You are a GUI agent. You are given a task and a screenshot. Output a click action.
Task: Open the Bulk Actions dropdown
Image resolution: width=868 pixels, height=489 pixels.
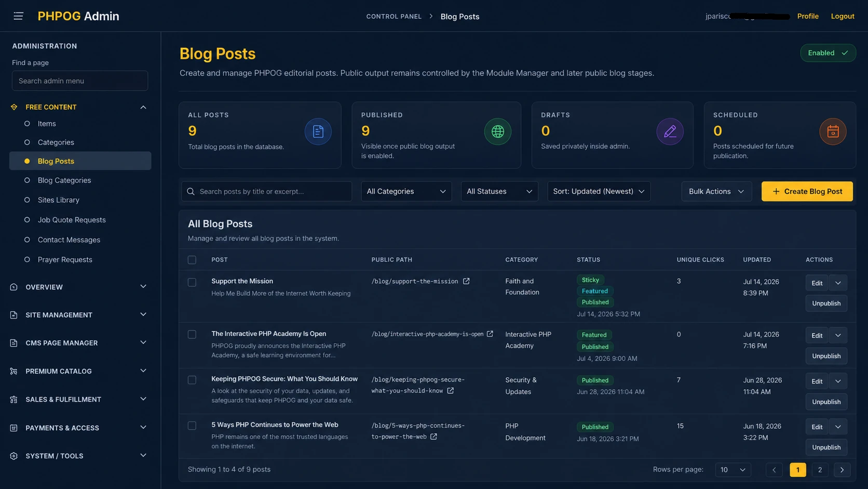[716, 191]
